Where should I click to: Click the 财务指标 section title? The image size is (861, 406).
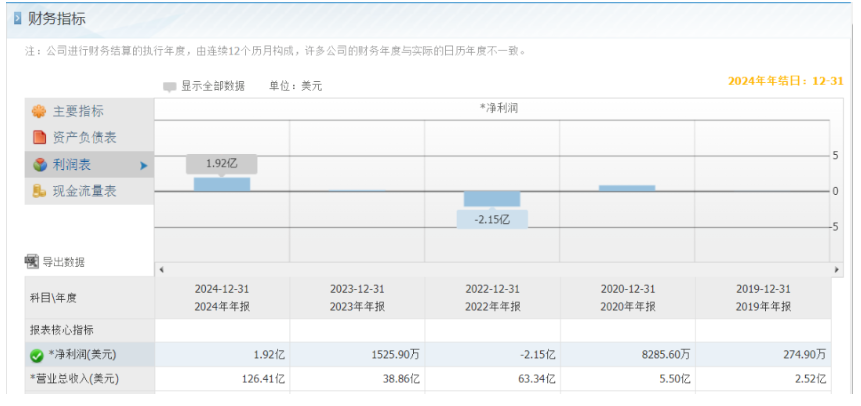(57, 19)
